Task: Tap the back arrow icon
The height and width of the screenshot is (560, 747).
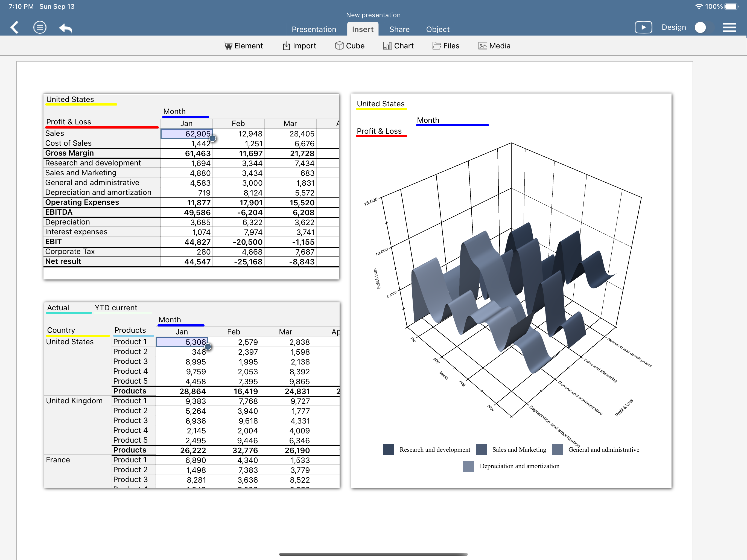Action: click(14, 27)
